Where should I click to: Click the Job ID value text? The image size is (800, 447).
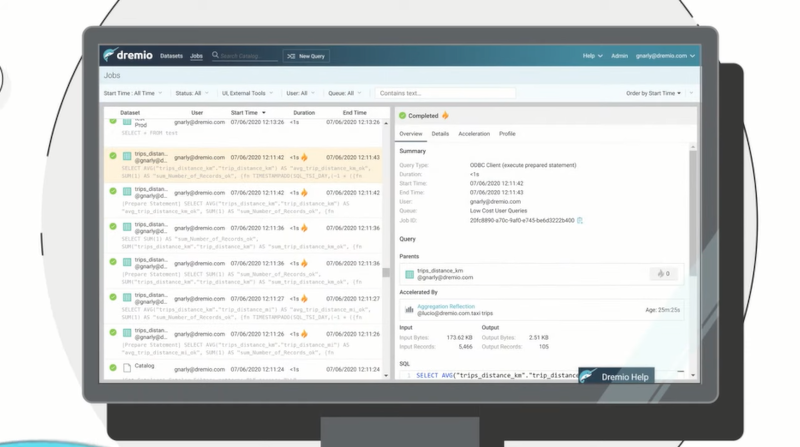[522, 220]
